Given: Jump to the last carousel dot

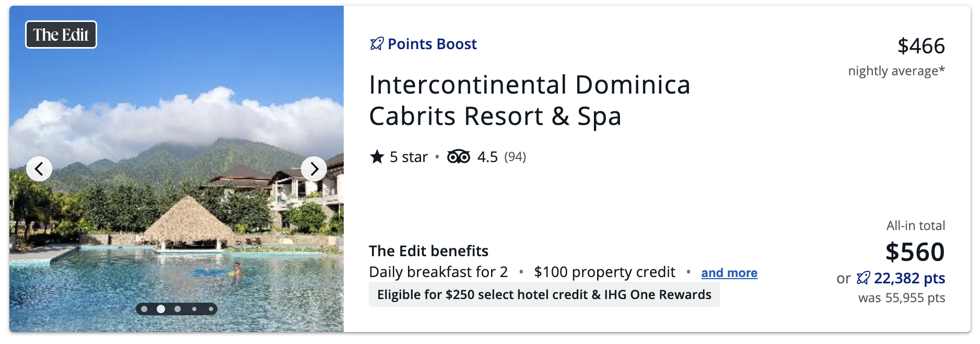Looking at the screenshot, I should tap(211, 309).
